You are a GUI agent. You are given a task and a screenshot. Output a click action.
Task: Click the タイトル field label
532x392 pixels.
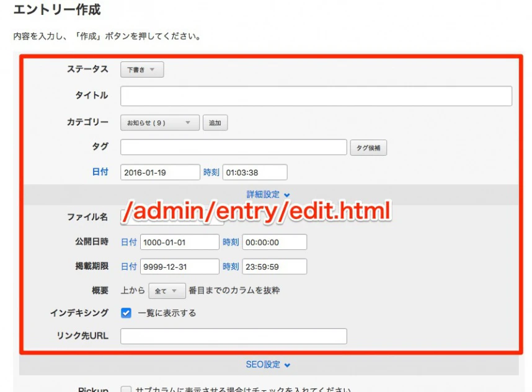pos(92,95)
